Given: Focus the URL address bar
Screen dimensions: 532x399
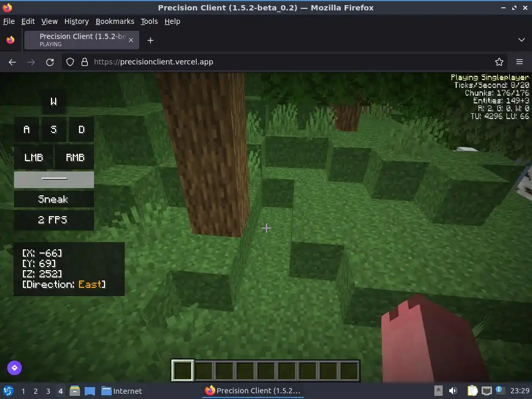Looking at the screenshot, I should 285,62.
